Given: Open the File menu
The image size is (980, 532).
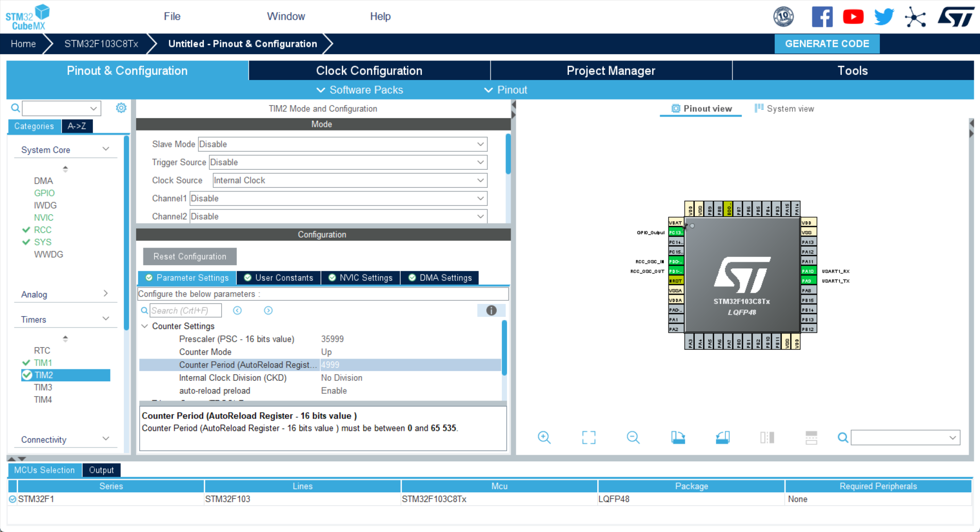Looking at the screenshot, I should coord(172,17).
